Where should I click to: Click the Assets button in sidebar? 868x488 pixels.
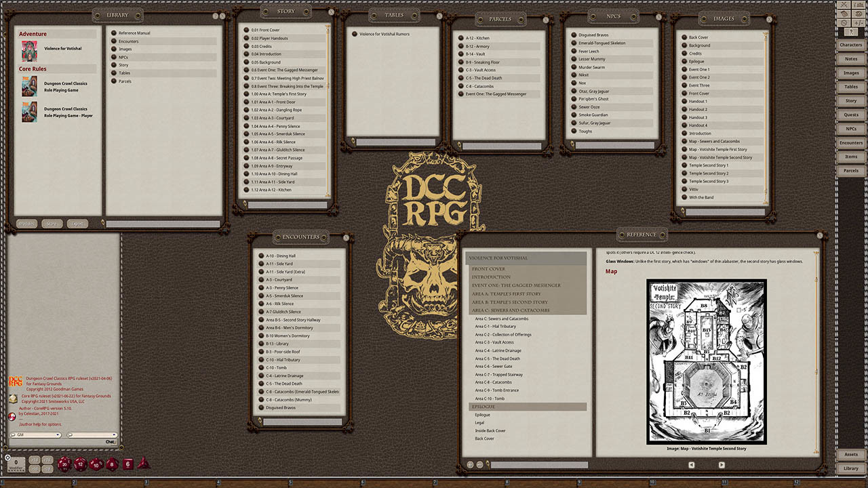click(850, 454)
